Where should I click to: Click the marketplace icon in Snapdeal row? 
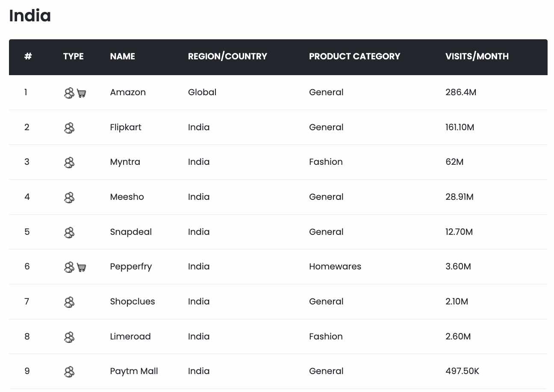point(69,232)
